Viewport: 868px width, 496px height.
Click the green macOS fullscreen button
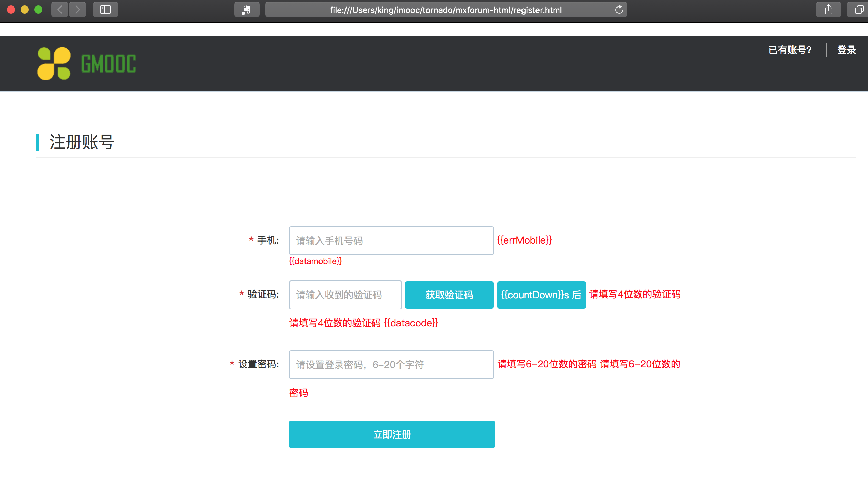(38, 10)
